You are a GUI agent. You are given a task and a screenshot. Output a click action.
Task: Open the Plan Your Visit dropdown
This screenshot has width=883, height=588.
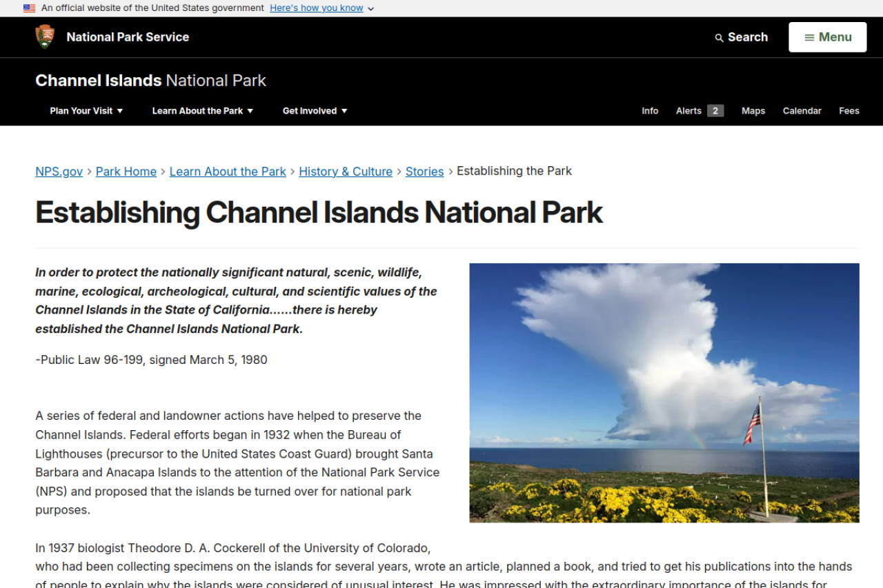[86, 111]
